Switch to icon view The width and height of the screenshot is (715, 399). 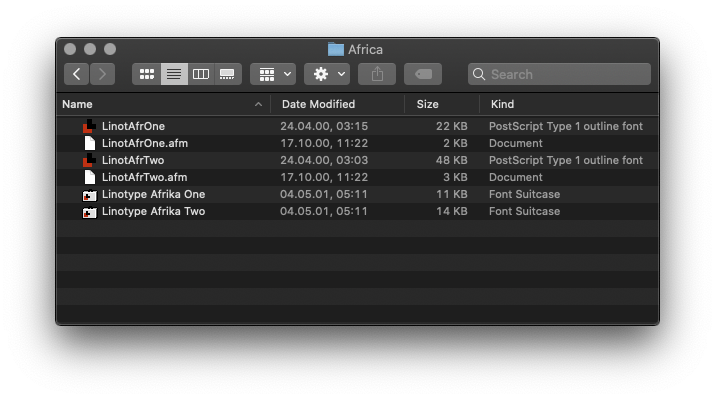point(147,74)
